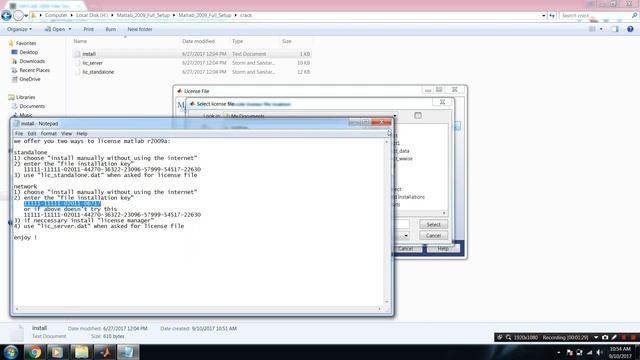Open the File menu in Notepad

click(19, 133)
